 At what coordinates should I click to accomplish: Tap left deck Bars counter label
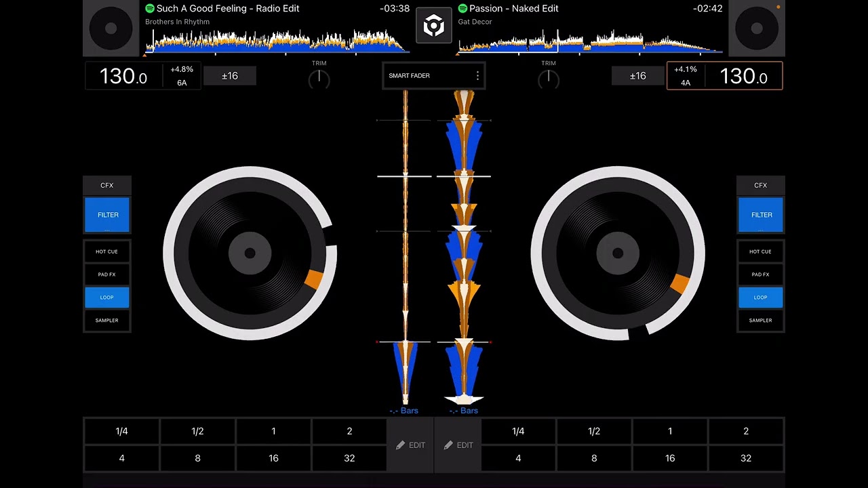point(404,411)
